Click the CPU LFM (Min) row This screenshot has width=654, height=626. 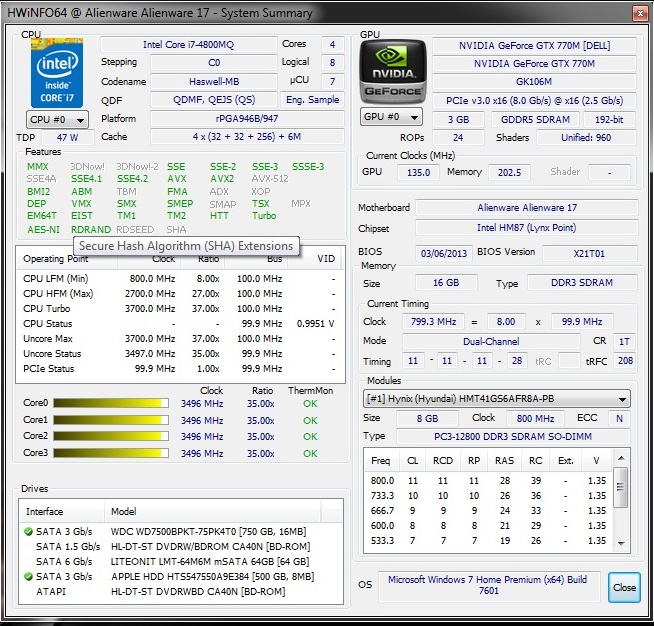(x=180, y=279)
